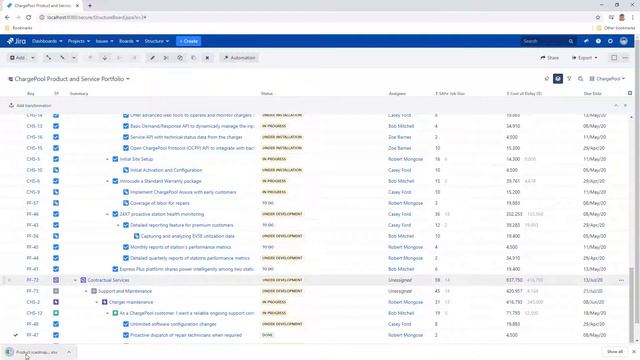Click Show all downloads
640x360 pixels.
click(615, 352)
